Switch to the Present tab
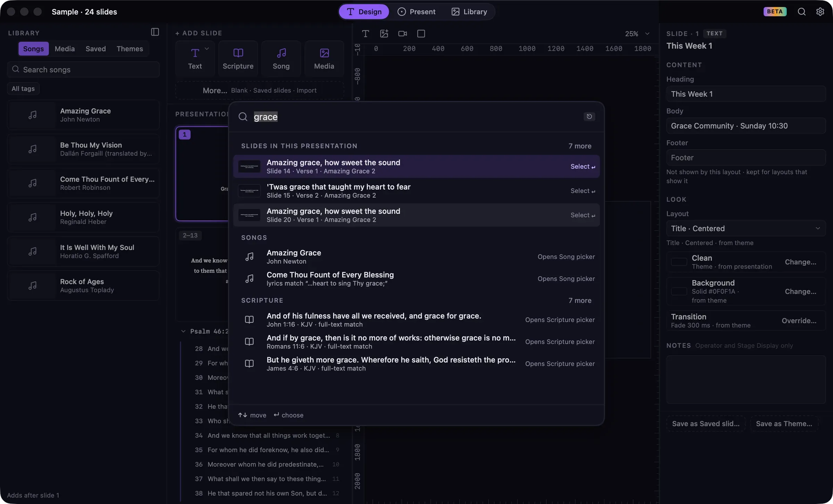The image size is (833, 504). 416,12
